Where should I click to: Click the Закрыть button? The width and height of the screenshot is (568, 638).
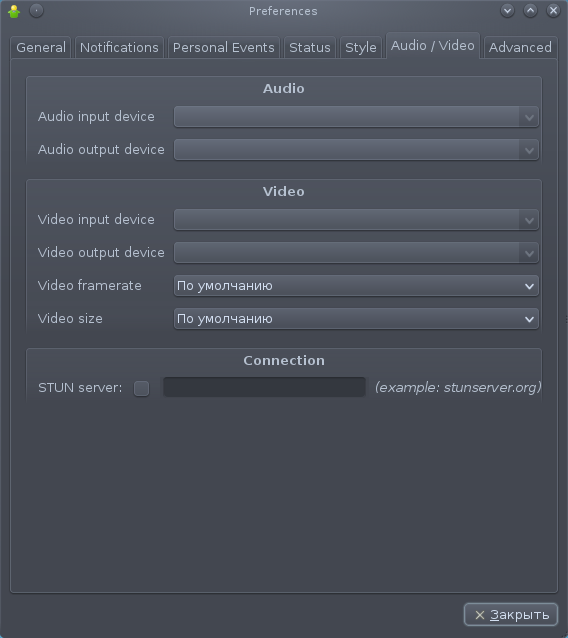click(511, 615)
